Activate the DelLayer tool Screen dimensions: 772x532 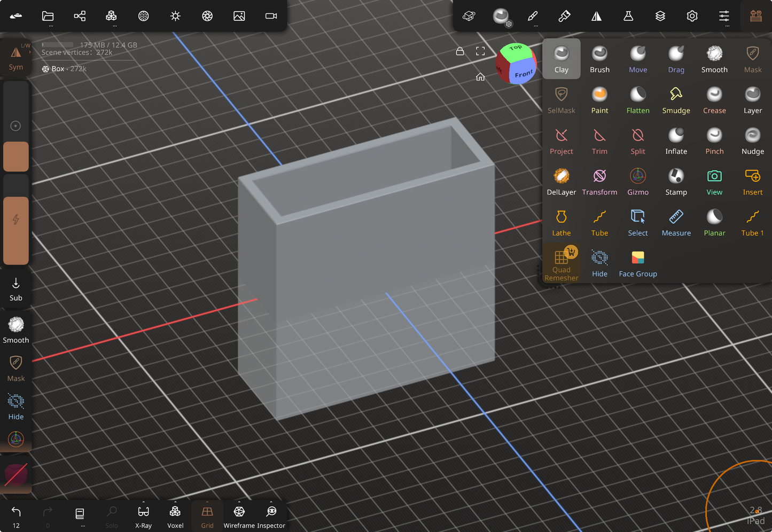coord(561,182)
